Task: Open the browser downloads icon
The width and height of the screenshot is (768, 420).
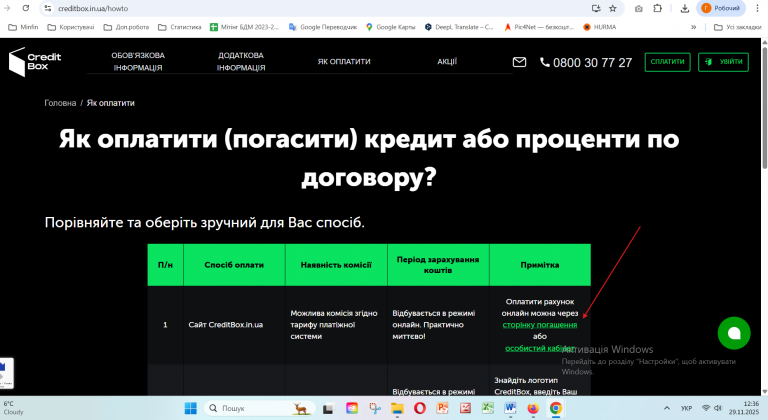Action: 685,8
